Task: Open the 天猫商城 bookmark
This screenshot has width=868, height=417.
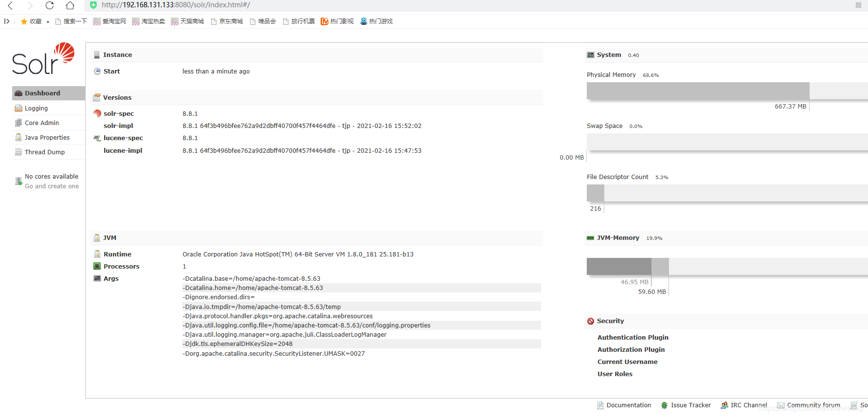Action: [187, 21]
